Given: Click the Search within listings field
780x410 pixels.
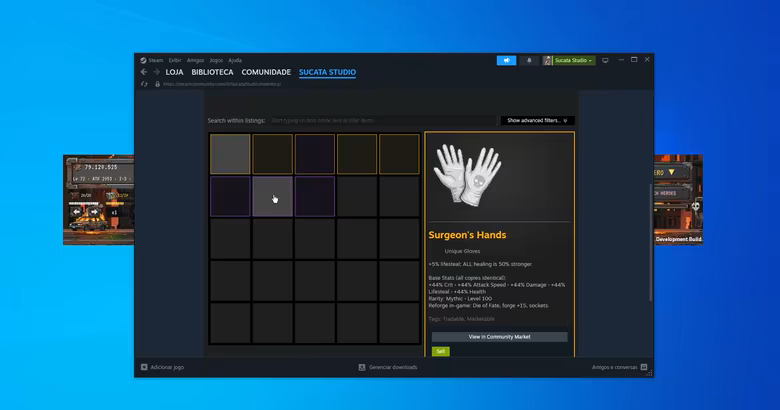Looking at the screenshot, I should (x=382, y=120).
